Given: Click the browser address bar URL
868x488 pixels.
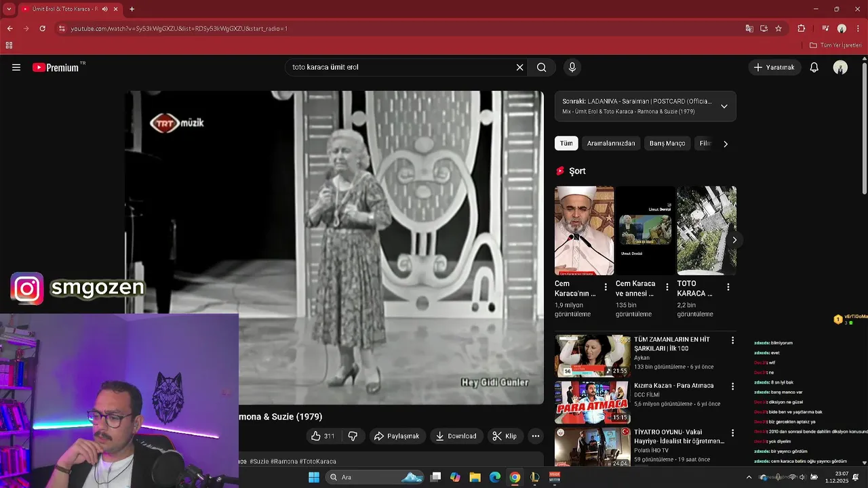Looking at the screenshot, I should tap(179, 28).
